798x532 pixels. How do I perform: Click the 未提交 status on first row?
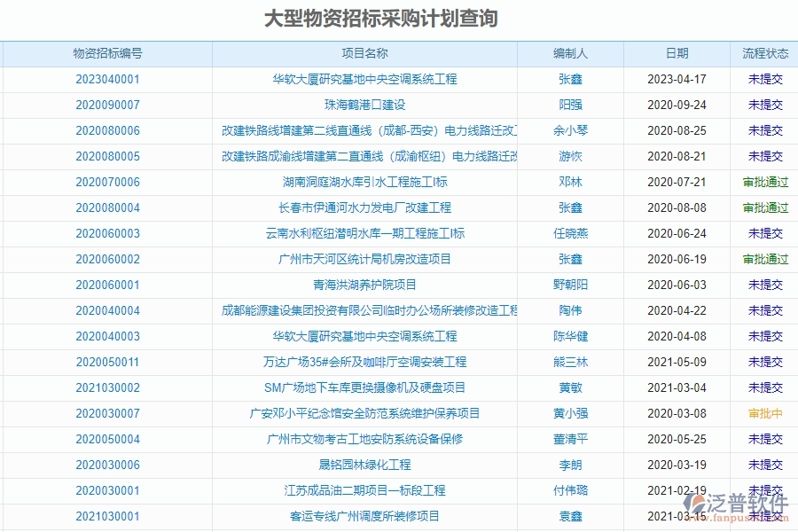tap(761, 78)
